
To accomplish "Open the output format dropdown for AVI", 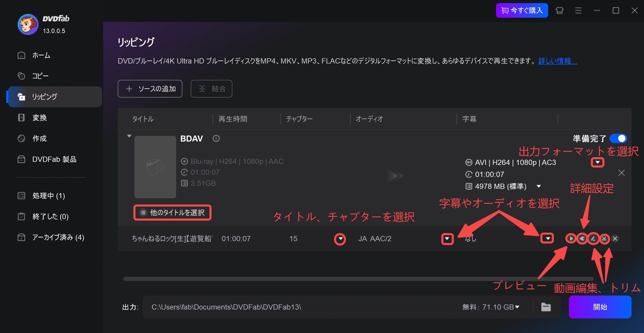I will (x=597, y=162).
